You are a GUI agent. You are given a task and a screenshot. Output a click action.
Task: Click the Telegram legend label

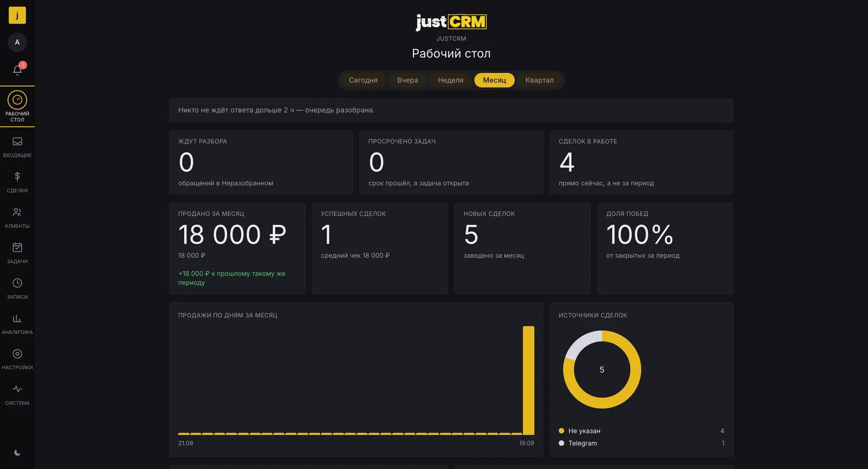[x=583, y=443]
